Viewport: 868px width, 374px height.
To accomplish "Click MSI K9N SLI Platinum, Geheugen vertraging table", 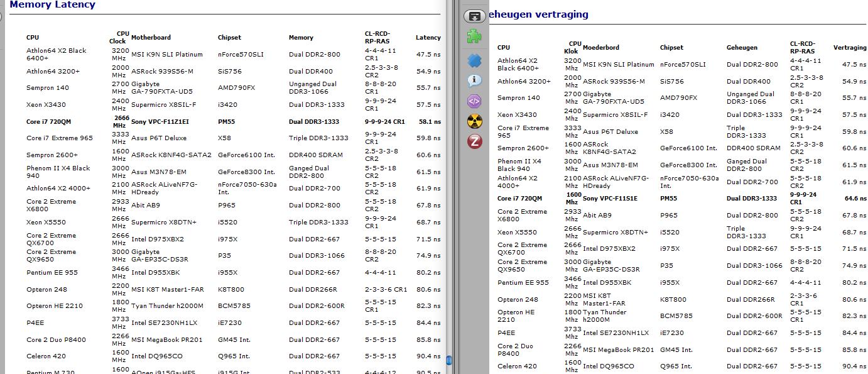I will [x=619, y=65].
